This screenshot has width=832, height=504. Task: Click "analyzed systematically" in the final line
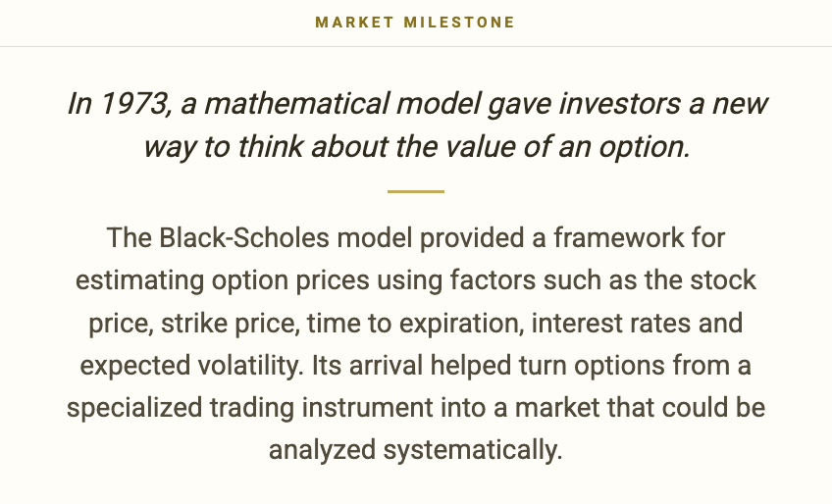[415, 451]
